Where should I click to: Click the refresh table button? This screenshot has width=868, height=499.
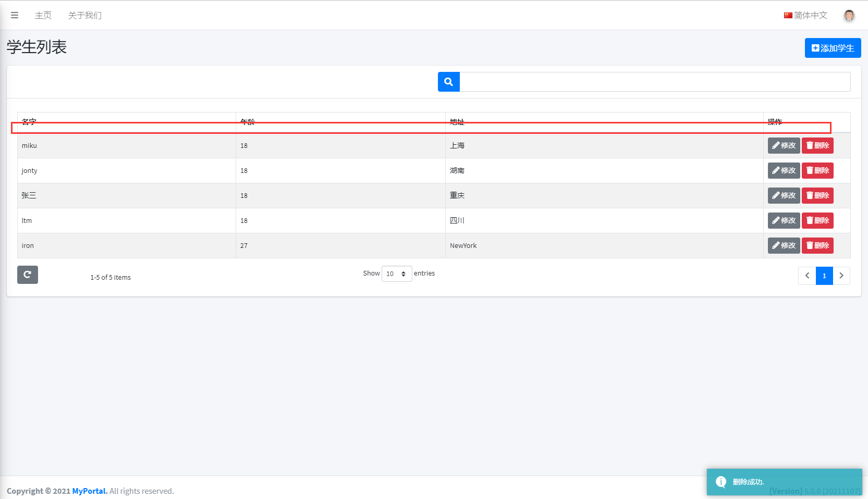coord(28,275)
